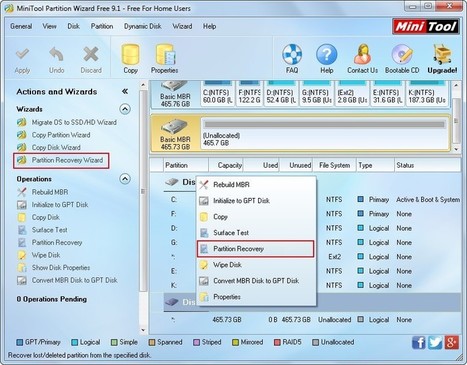
Task: Open the Properties toolbar icon
Action: click(164, 59)
